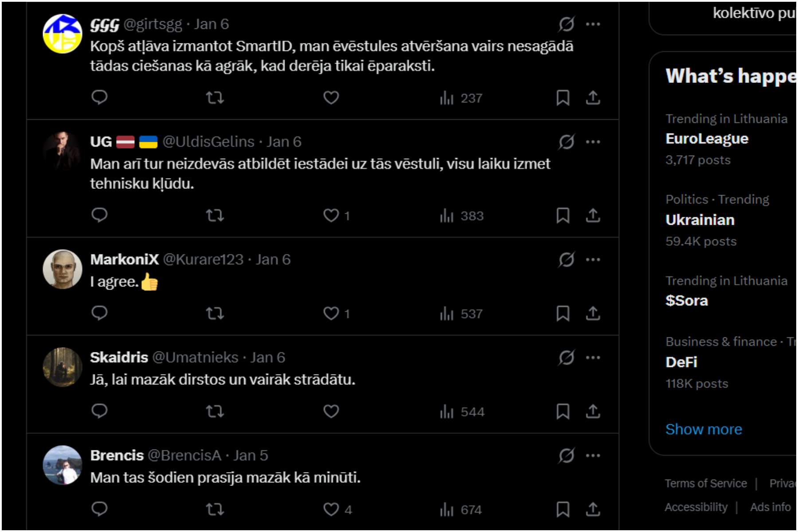This screenshot has width=798, height=532.
Task: Click Show more under trends
Action: [x=704, y=429]
